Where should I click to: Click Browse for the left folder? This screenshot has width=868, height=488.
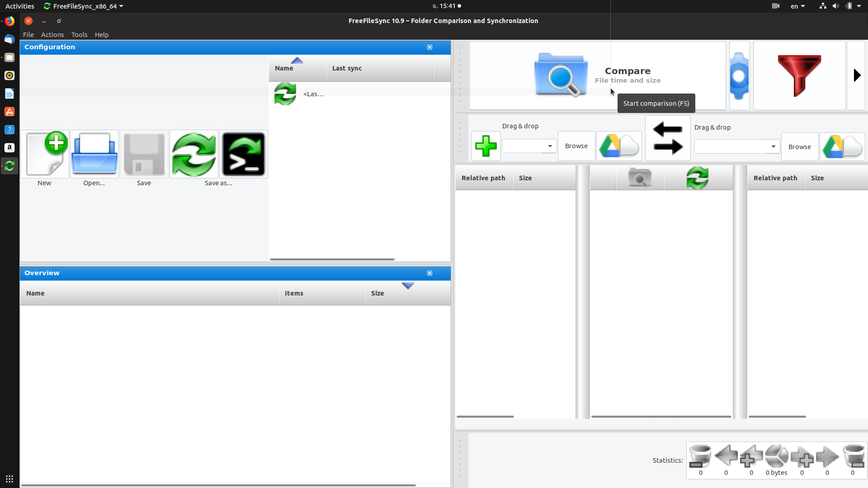click(x=576, y=146)
